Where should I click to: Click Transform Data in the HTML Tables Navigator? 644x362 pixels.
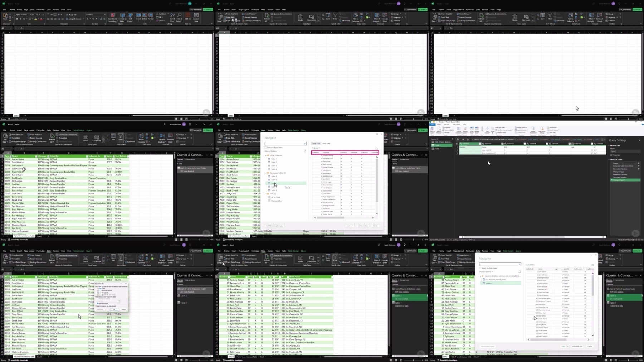tap(362, 226)
